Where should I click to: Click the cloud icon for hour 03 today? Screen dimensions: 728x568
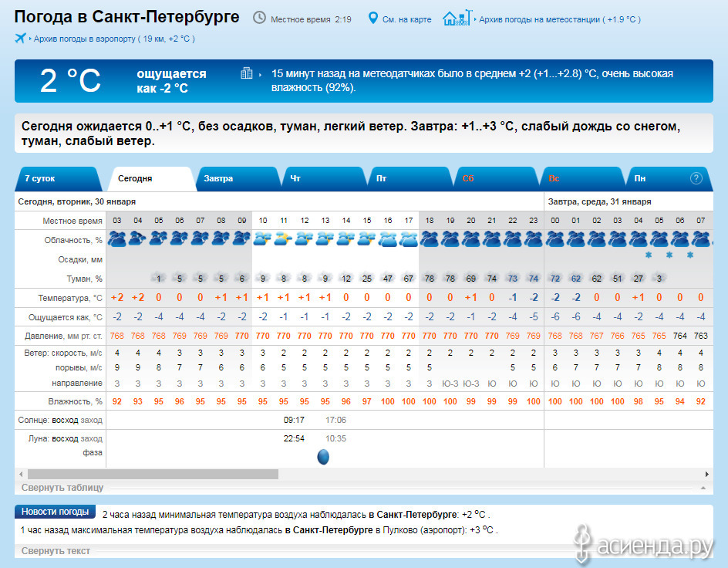117,239
